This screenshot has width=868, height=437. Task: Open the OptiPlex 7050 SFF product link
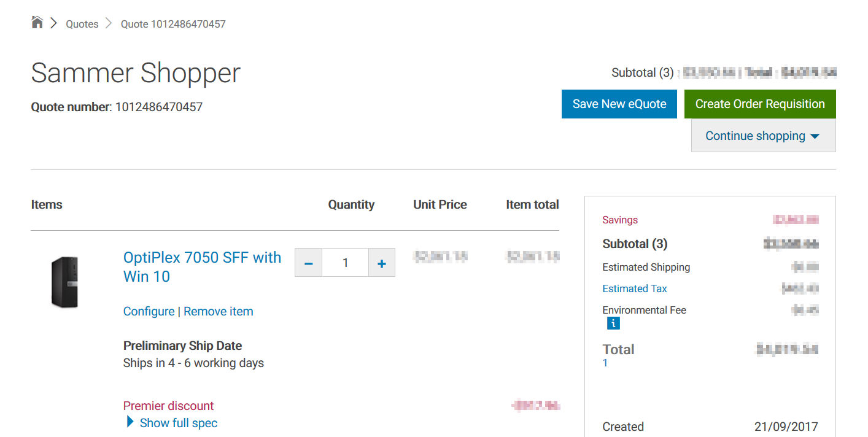[x=202, y=266]
